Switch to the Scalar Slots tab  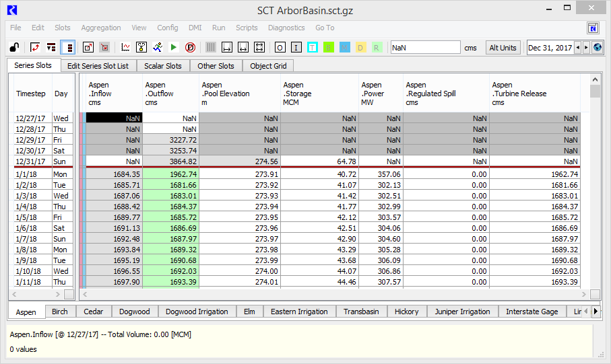[x=163, y=66]
